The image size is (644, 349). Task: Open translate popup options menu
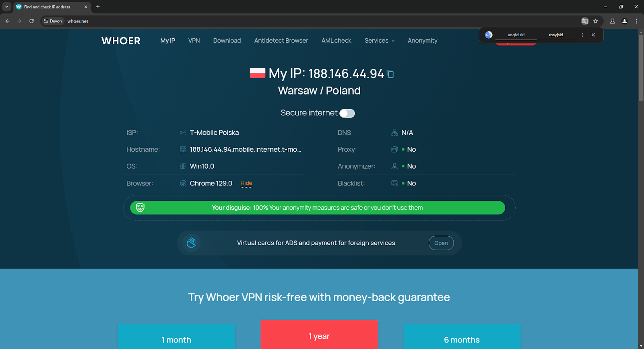pyautogui.click(x=582, y=35)
